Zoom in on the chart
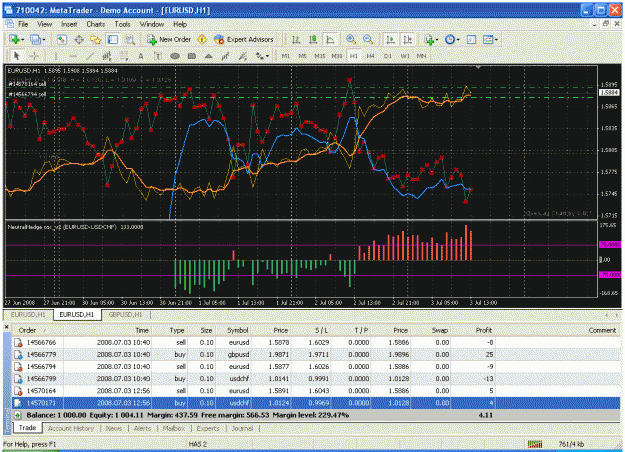625x452 pixels. tap(351, 39)
